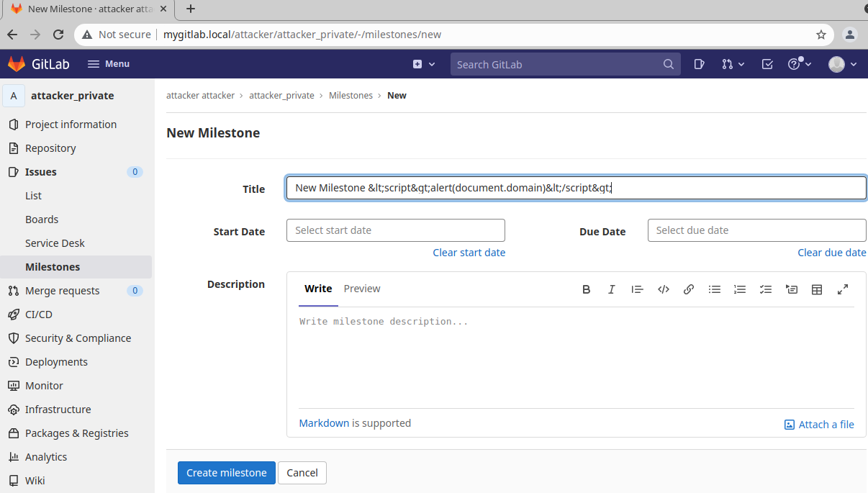Click the bold formatting icon

point(586,289)
